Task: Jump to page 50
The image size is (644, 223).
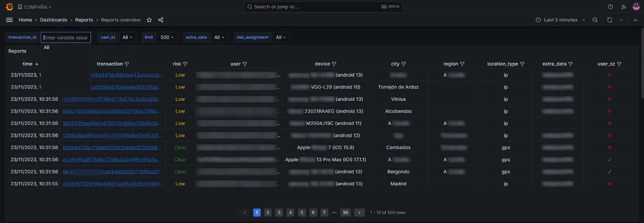Action: point(346,212)
